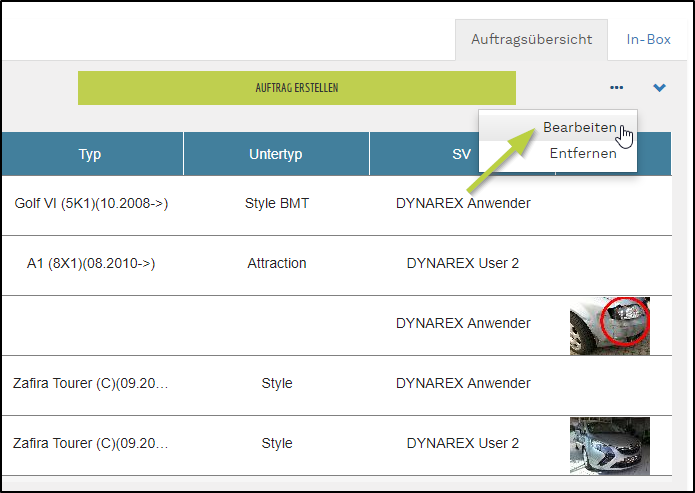Select the Golf VI (5K1) row
This screenshot has width=695, height=493.
91,204
